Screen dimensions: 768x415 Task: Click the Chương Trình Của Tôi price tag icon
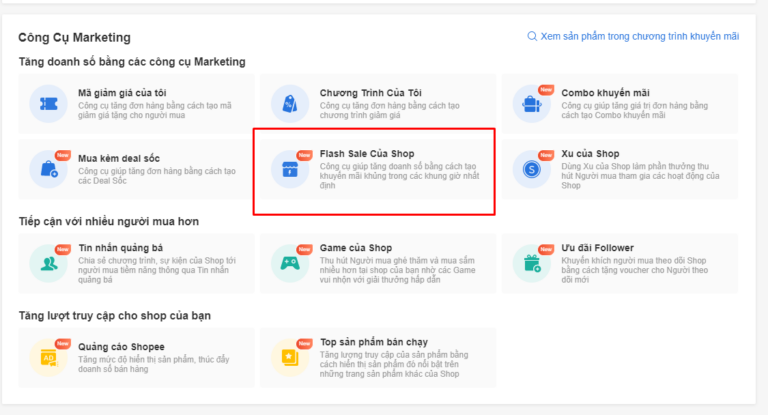[x=290, y=104]
